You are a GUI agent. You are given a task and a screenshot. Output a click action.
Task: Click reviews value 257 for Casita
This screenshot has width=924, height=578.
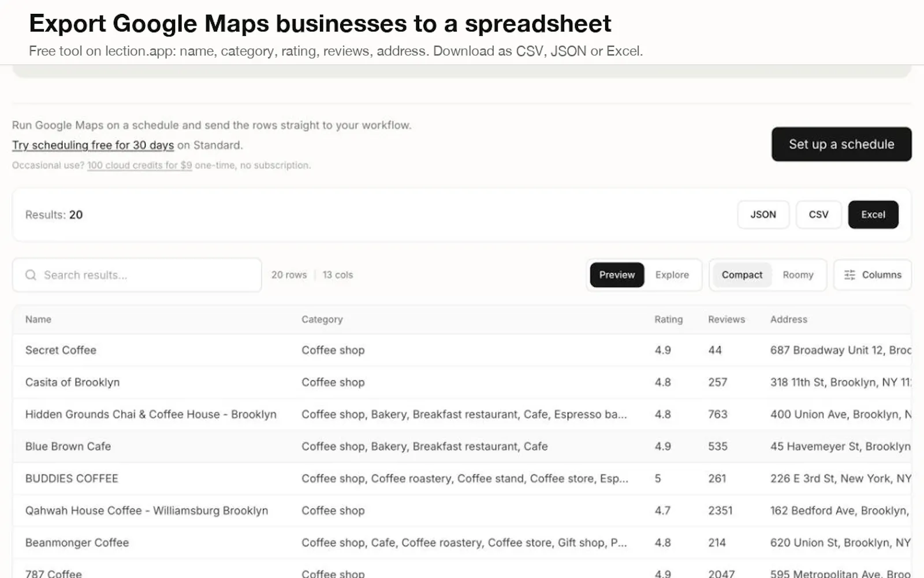[x=718, y=382]
